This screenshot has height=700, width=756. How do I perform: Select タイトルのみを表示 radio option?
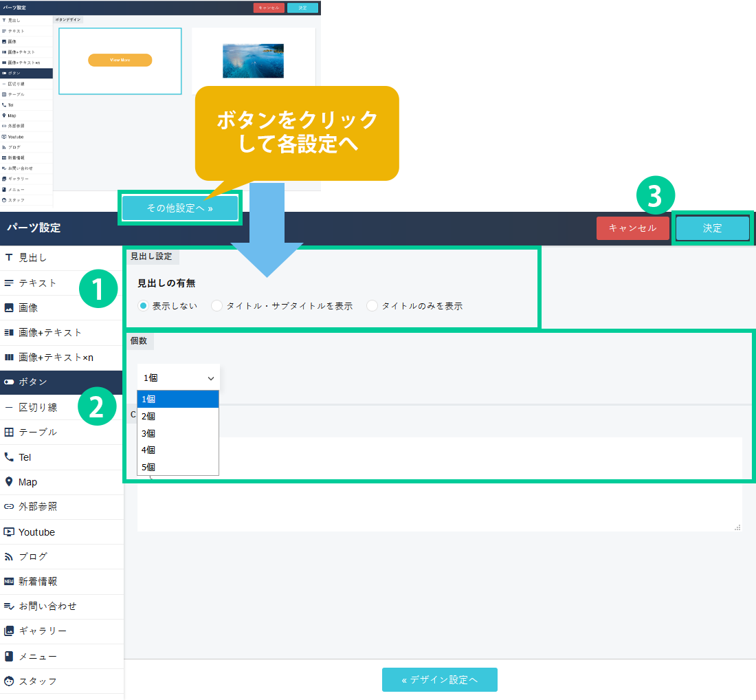click(x=373, y=306)
